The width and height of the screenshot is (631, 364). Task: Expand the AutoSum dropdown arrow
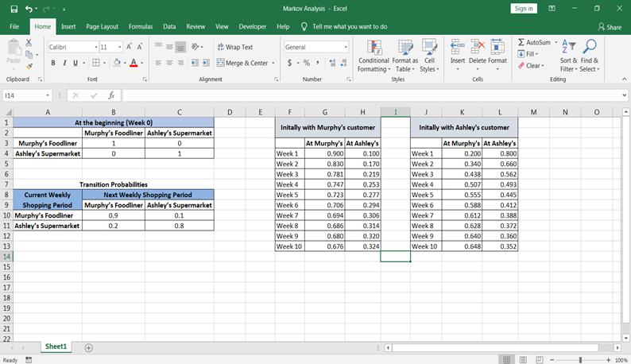point(556,42)
